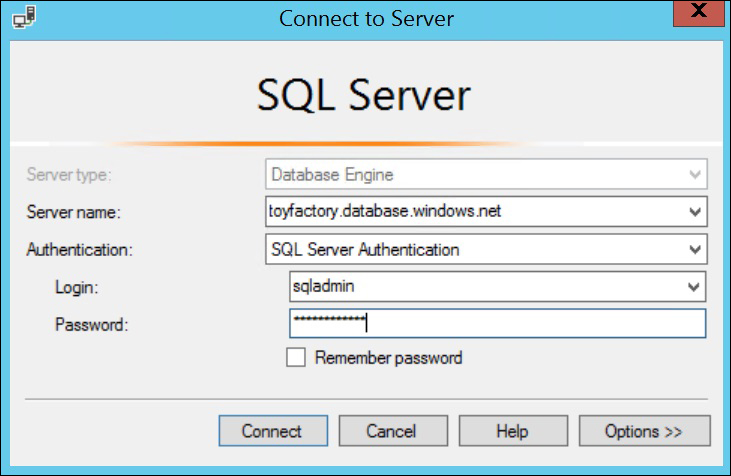Click the toyfactory.database.windows.net server name text
The height and width of the screenshot is (476, 731).
[x=385, y=211]
